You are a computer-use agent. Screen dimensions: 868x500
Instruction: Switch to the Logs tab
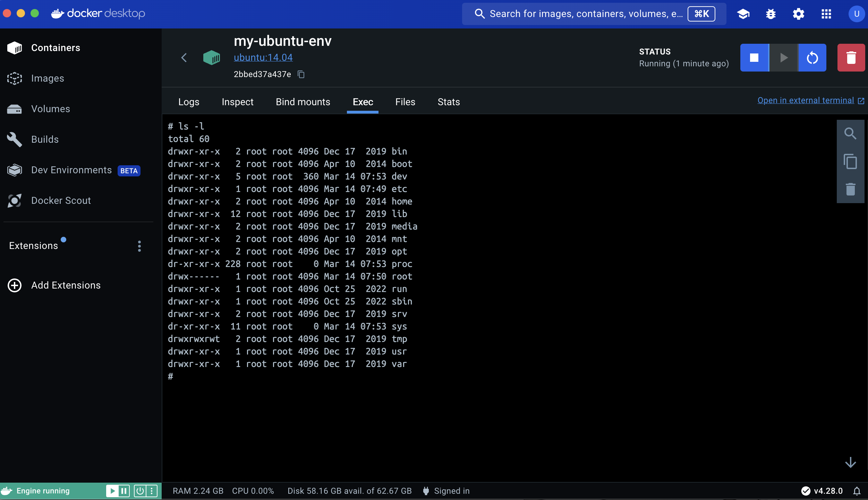coord(189,102)
